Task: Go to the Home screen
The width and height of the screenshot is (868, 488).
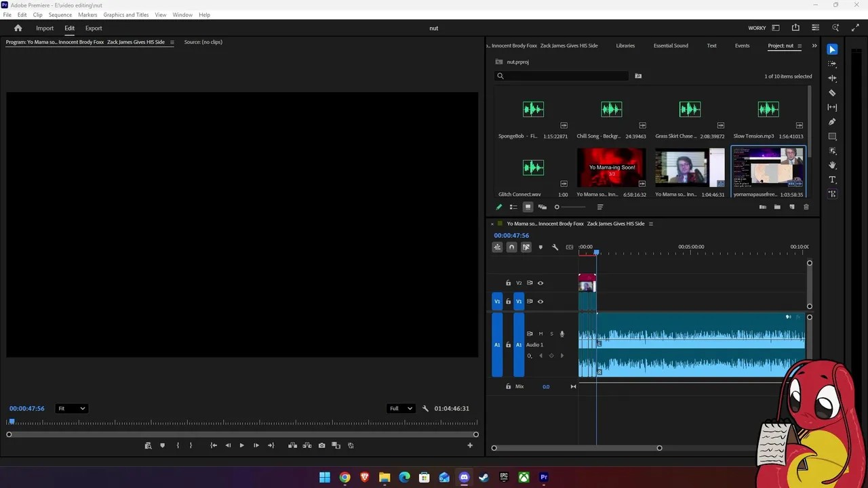Action: pyautogui.click(x=18, y=28)
